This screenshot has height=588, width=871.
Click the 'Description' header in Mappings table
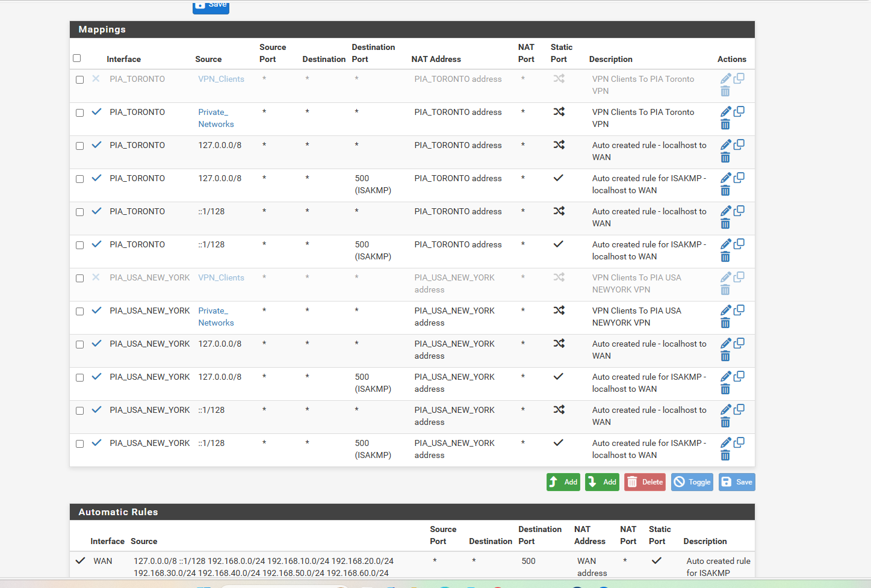610,59
